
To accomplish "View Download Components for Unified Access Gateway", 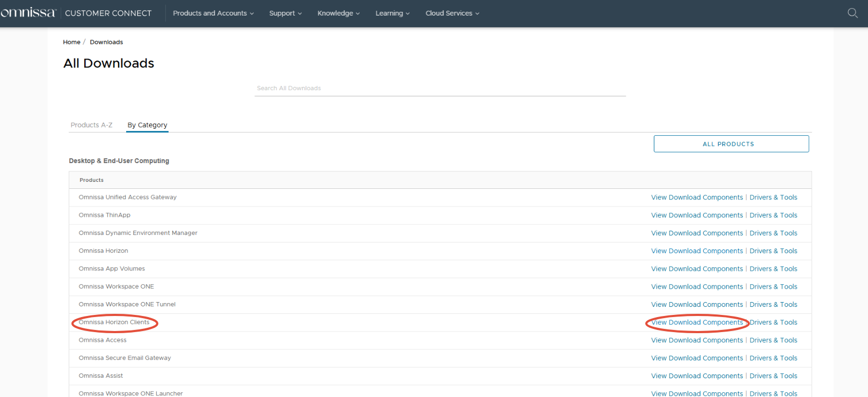I will pos(697,197).
